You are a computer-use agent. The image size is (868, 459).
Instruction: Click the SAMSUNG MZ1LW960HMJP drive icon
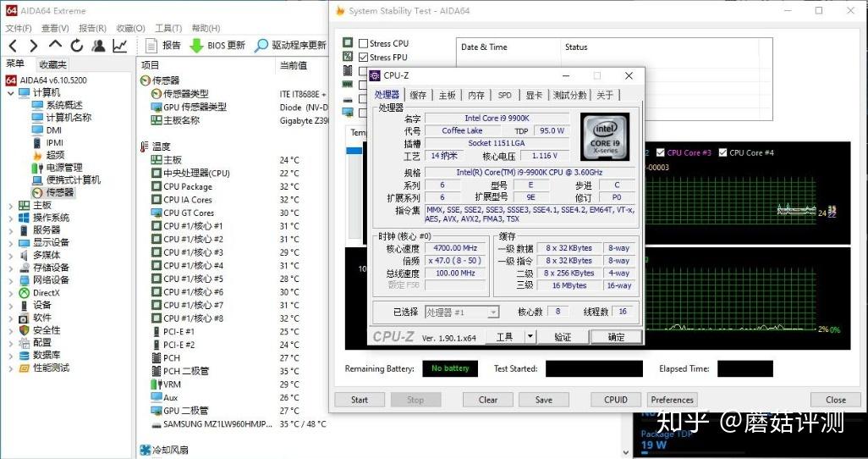click(x=157, y=424)
